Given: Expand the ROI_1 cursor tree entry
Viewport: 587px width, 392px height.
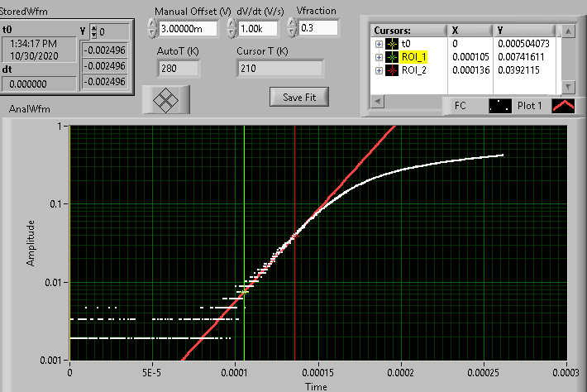Looking at the screenshot, I should point(379,57).
